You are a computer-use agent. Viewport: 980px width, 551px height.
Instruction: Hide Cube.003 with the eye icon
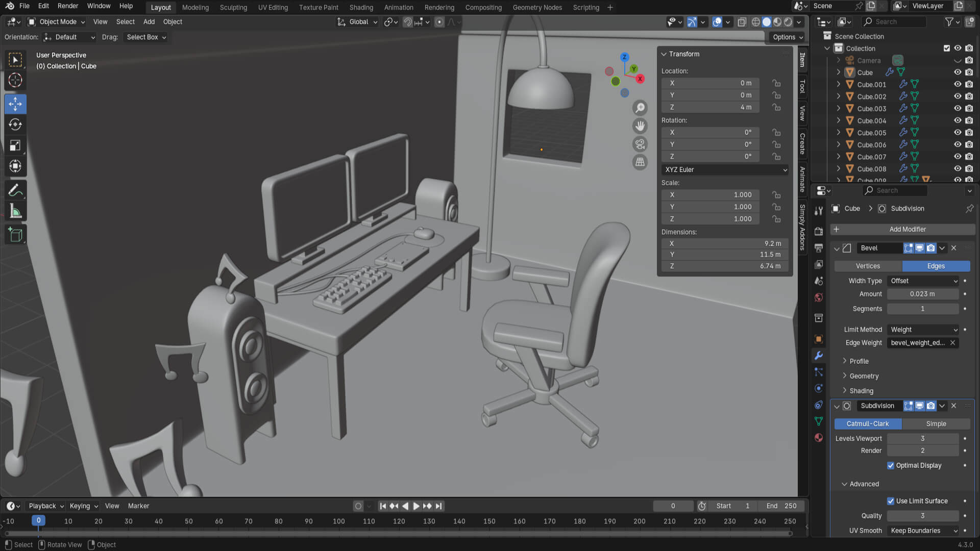point(958,109)
